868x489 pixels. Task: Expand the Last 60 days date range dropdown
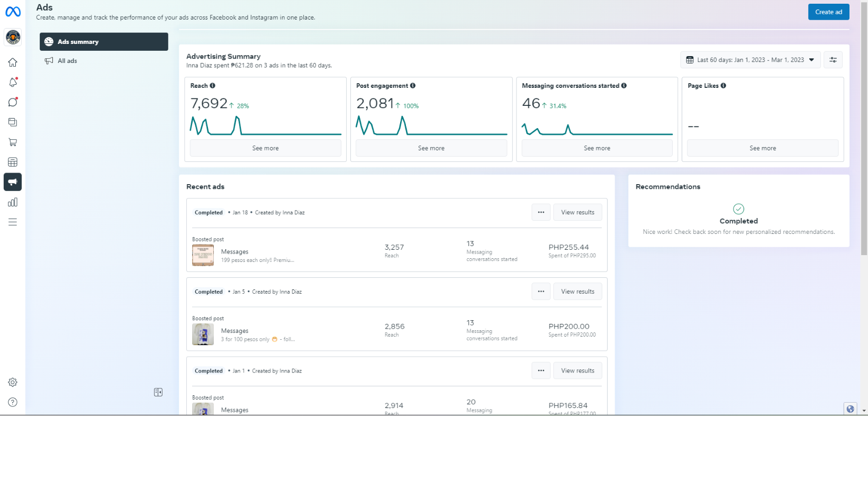[750, 60]
